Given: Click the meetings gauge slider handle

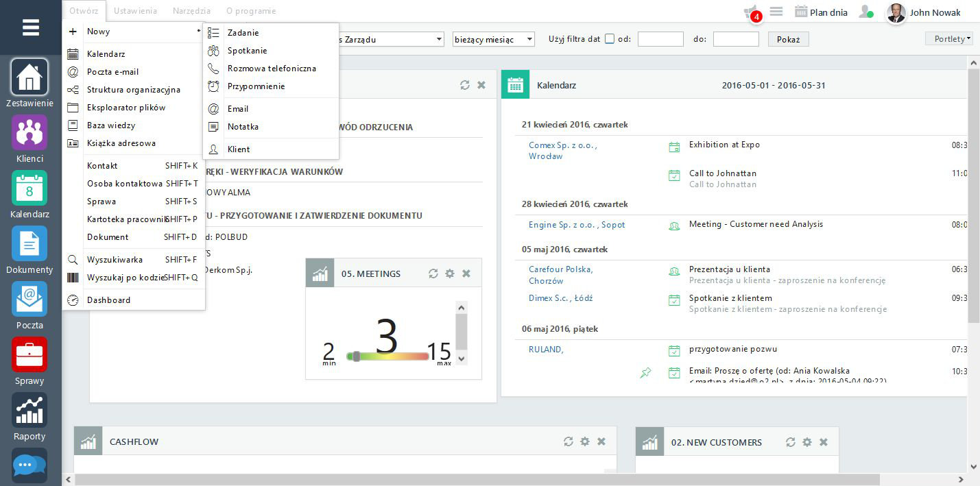Looking at the screenshot, I should pyautogui.click(x=356, y=356).
